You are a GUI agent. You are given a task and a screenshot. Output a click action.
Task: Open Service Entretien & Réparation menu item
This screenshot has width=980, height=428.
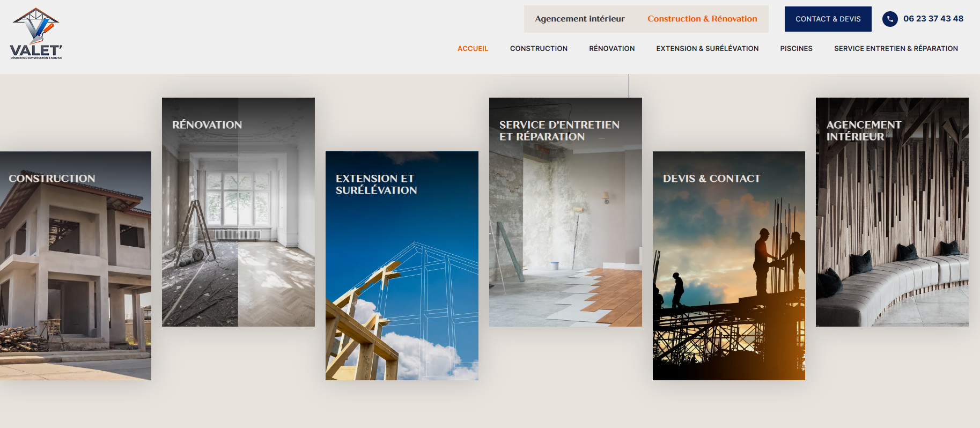coord(896,48)
